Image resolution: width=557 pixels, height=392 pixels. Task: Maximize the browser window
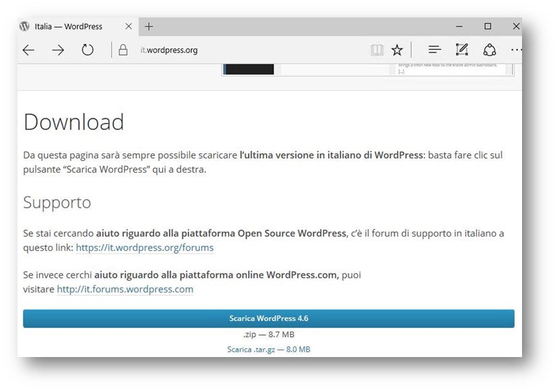[488, 26]
